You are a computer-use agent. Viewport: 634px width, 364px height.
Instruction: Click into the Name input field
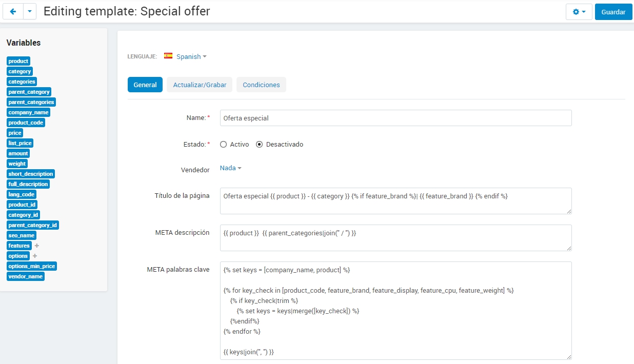(x=395, y=118)
